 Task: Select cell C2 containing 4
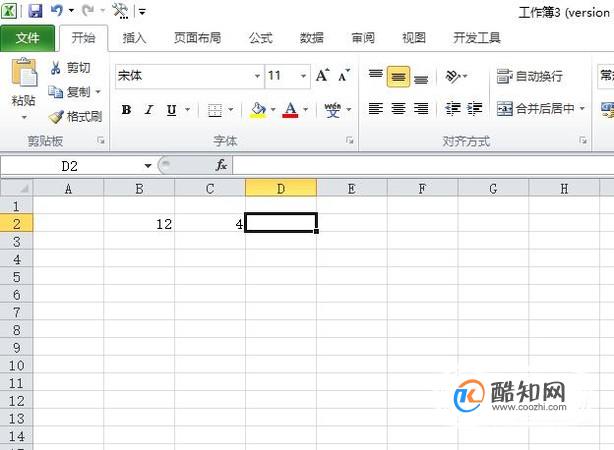(x=210, y=224)
